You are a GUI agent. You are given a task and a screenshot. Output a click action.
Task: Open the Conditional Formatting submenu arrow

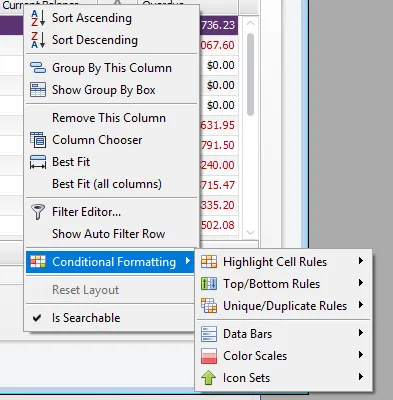click(188, 261)
